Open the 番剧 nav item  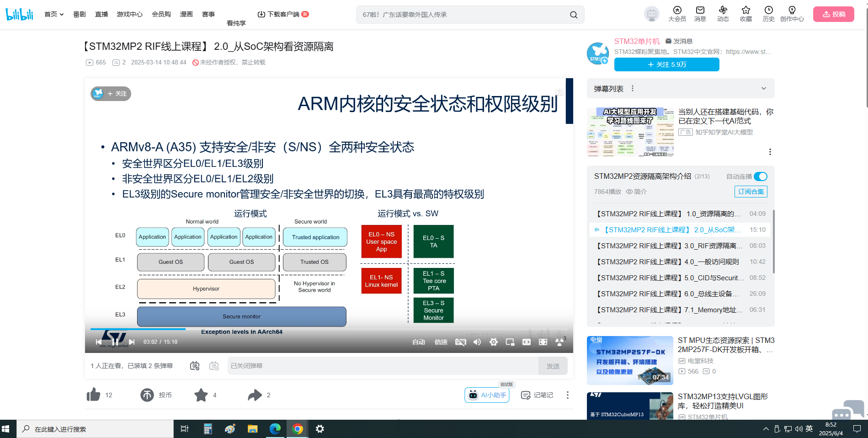(80, 14)
